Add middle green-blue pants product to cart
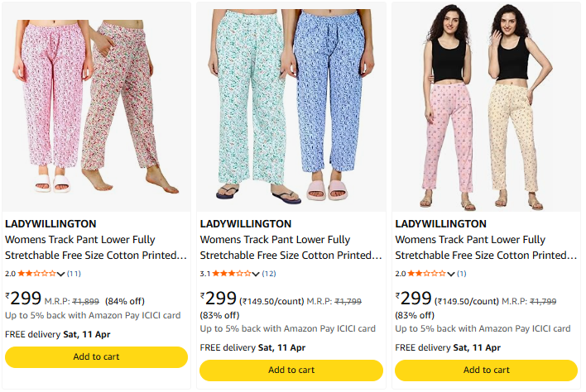Viewport: 586px width, 392px height. click(x=291, y=370)
